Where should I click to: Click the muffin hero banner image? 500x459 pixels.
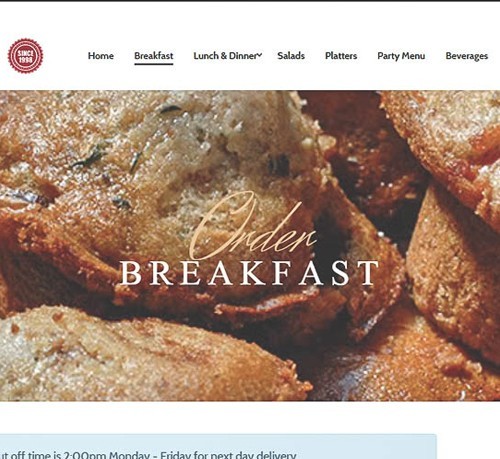point(250,246)
